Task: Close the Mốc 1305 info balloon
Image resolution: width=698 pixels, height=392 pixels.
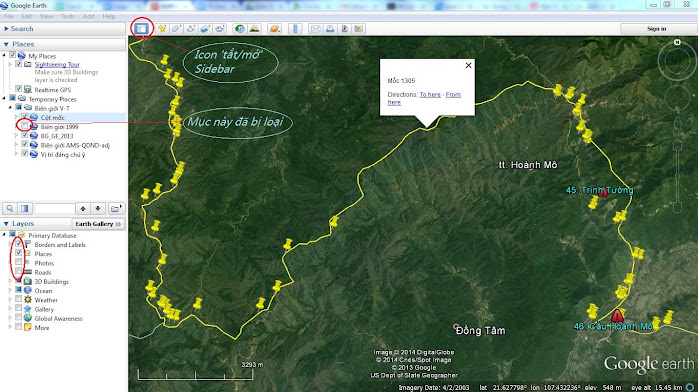Action: click(x=468, y=65)
